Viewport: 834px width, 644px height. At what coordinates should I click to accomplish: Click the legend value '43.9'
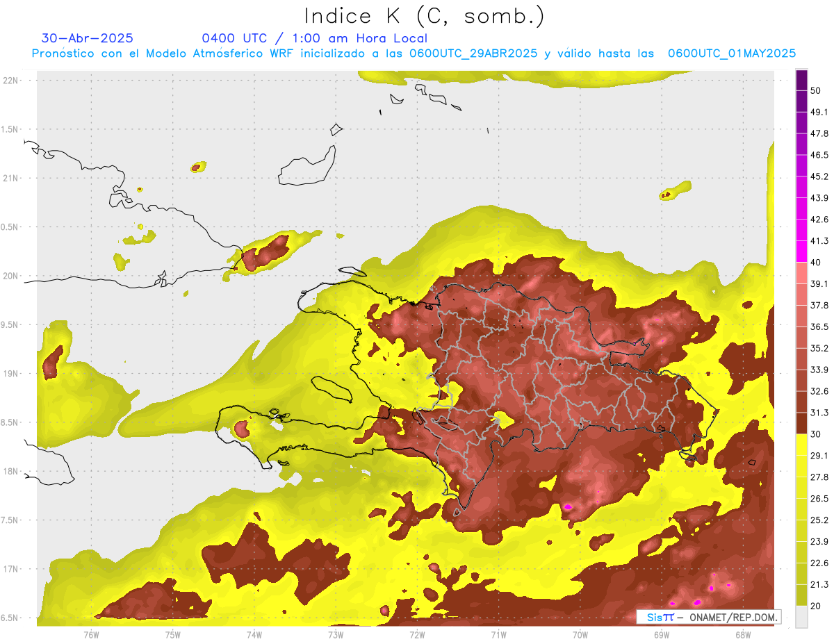pos(819,198)
